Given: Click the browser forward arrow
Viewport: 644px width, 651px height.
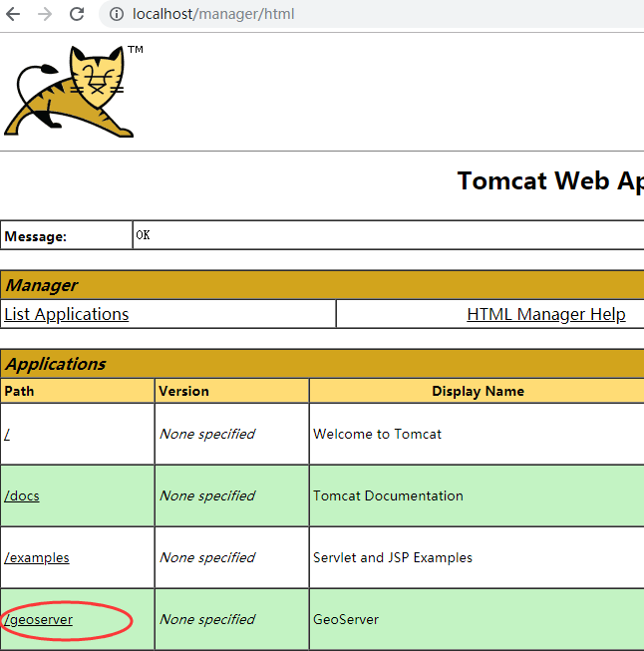Looking at the screenshot, I should pos(45,14).
